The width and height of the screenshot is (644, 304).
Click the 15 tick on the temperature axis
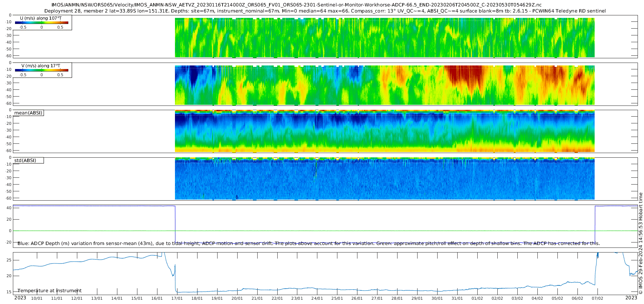click(x=9, y=292)
